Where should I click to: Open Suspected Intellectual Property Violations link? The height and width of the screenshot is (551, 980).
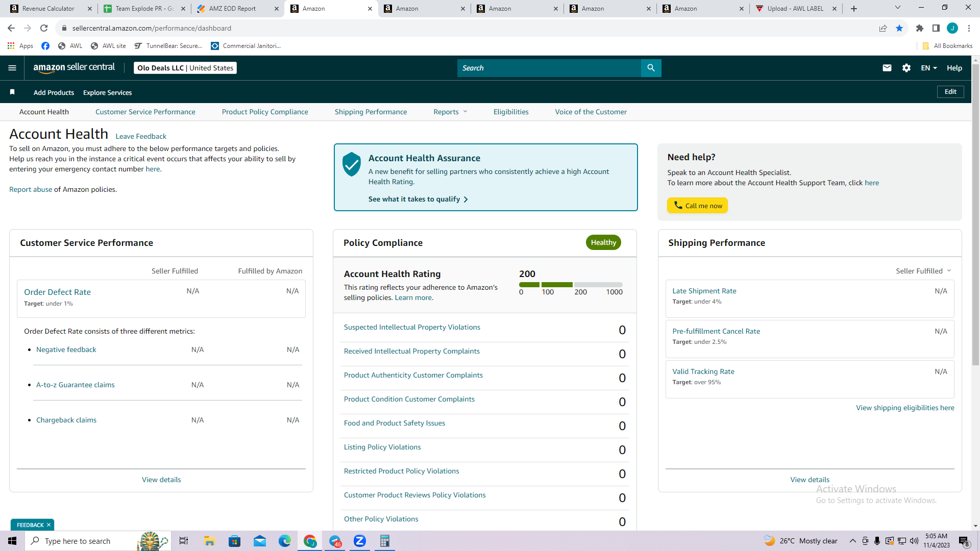coord(412,327)
